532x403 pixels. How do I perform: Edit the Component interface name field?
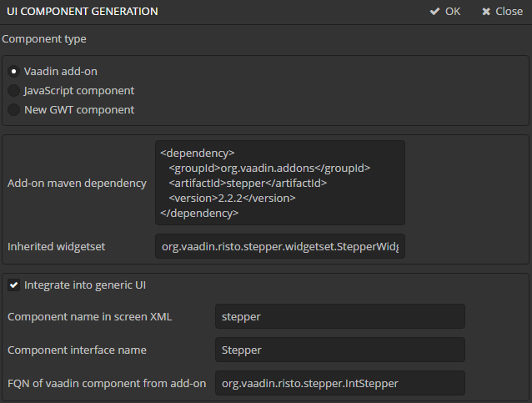click(339, 350)
